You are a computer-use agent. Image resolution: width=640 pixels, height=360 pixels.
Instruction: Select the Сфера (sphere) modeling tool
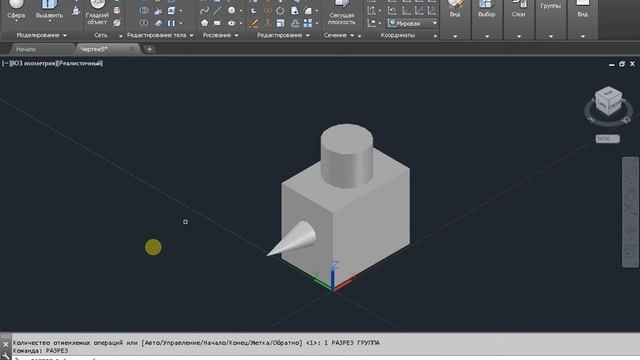(x=16, y=8)
